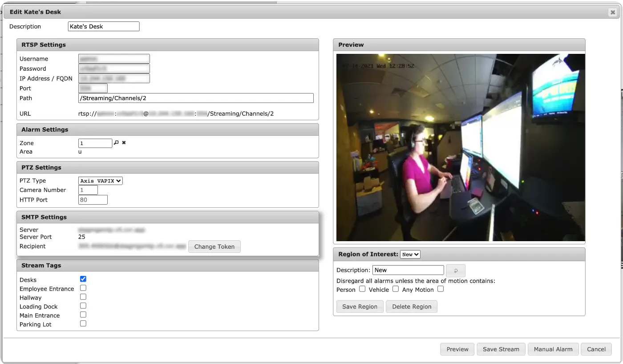623x364 pixels.
Task: Toggle the Any Motion checkbox
Action: tap(441, 289)
